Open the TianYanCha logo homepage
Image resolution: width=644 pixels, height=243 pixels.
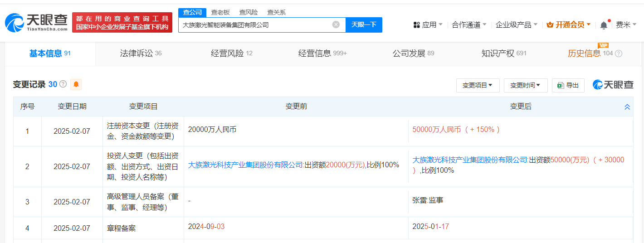pos(36,23)
